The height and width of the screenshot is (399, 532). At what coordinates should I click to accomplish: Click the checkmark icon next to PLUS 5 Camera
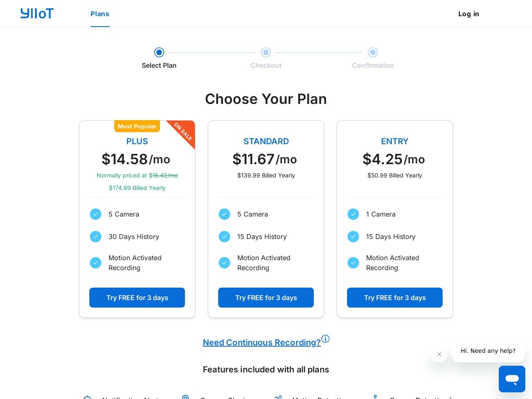96,214
